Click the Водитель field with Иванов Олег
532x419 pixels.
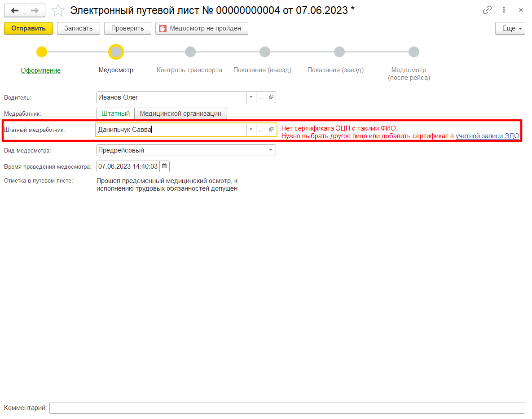tap(171, 97)
